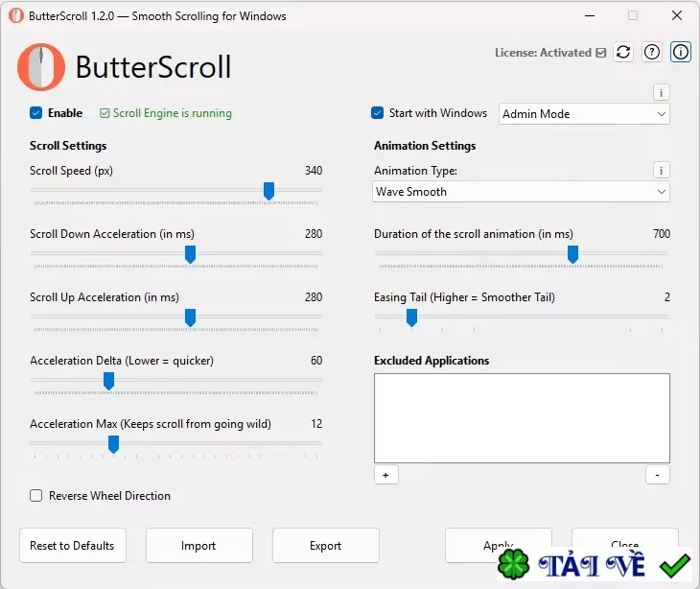Click the refresh license icon
Viewport: 700px width, 589px height.
pos(623,52)
